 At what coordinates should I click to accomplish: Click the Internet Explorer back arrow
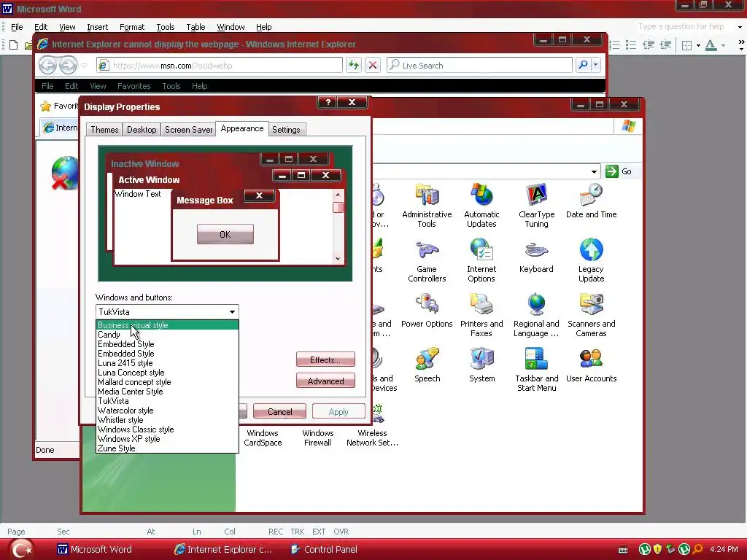point(47,65)
